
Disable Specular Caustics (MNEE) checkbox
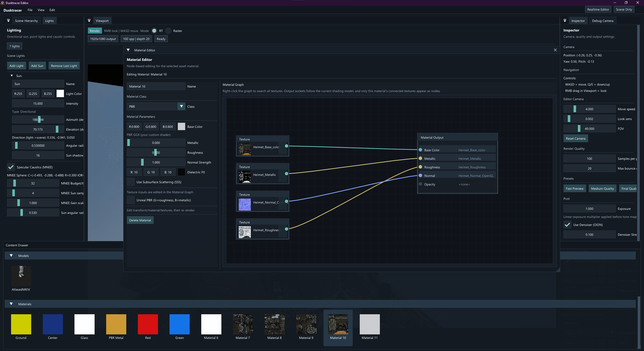pyautogui.click(x=11, y=167)
